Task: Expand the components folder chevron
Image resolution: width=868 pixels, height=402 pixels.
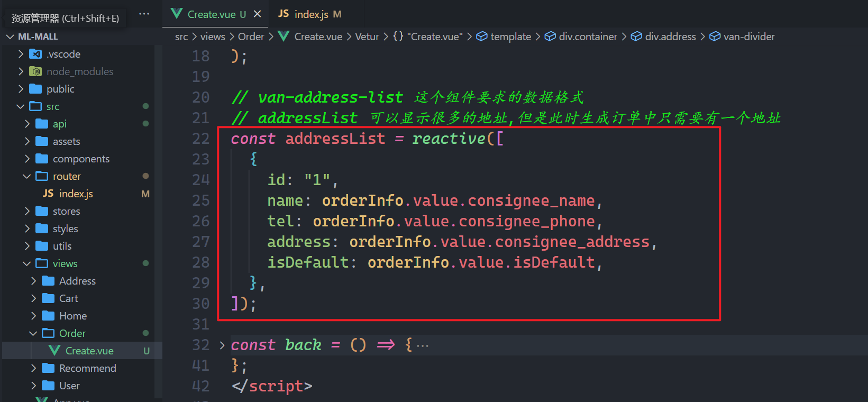Action: pyautogui.click(x=27, y=159)
